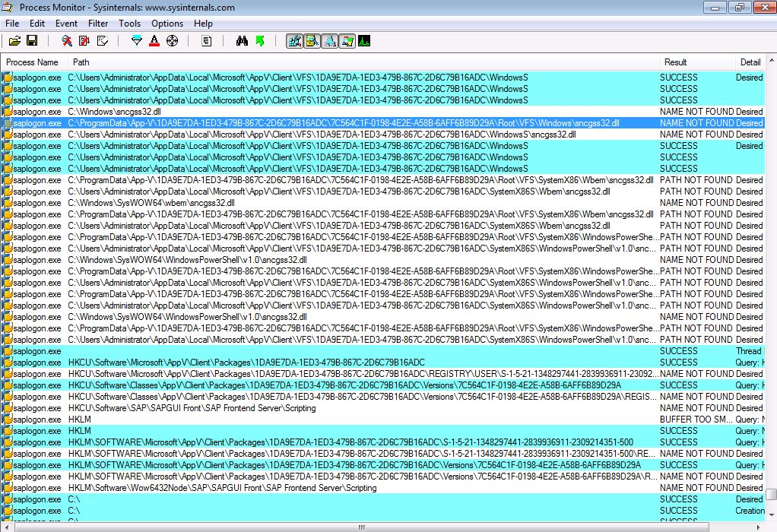Open the event Highlighting dialog
The height and width of the screenshot is (532, 777).
tap(156, 40)
